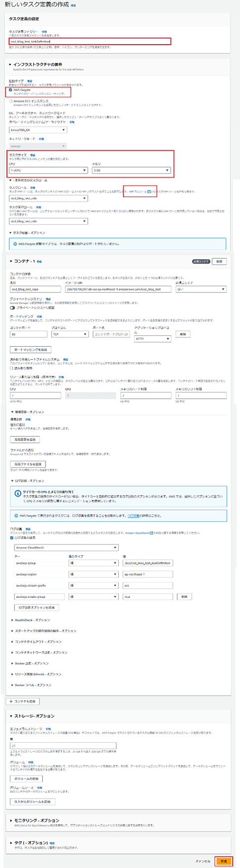This screenshot has height=868, width=240.
Task: Click the info icon in the Fargate log collection notice
Action: 15,515
